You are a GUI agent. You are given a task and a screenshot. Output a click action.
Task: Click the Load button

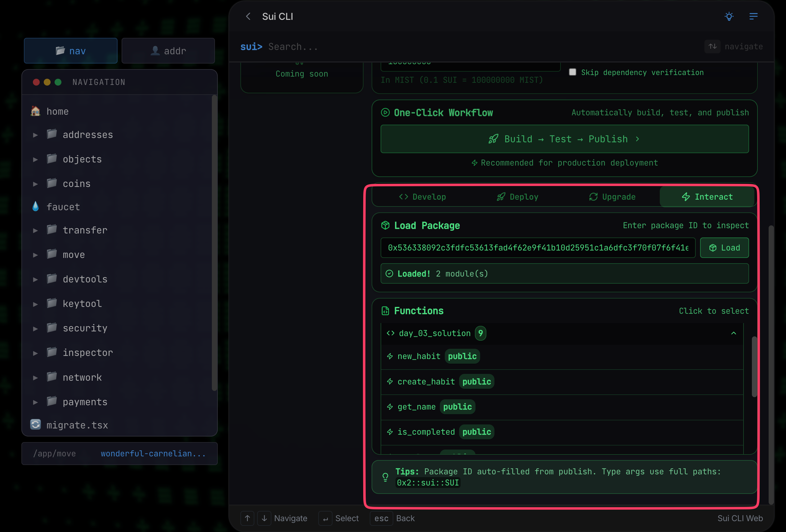[724, 247]
